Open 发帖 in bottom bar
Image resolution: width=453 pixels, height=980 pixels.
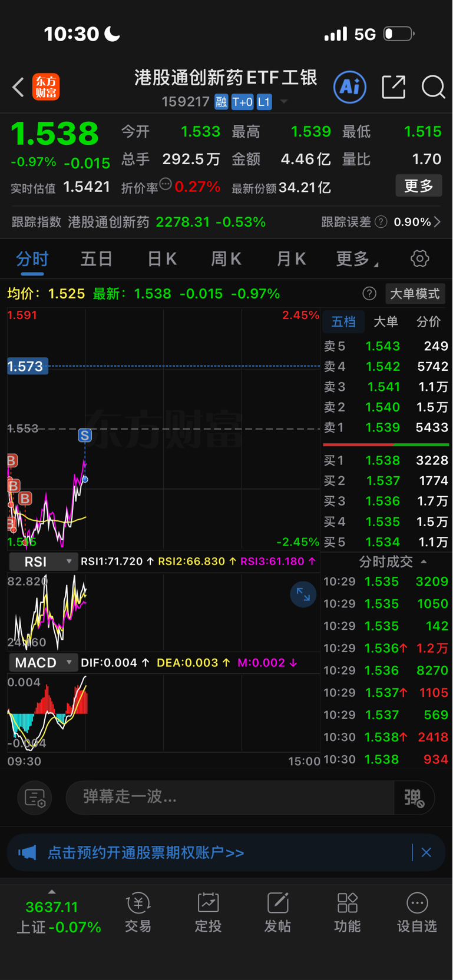(277, 913)
